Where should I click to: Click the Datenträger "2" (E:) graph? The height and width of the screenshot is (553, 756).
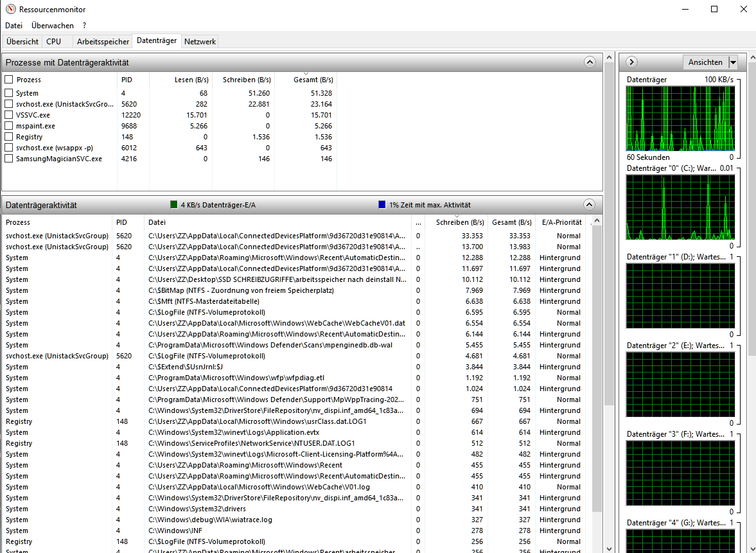(680, 385)
